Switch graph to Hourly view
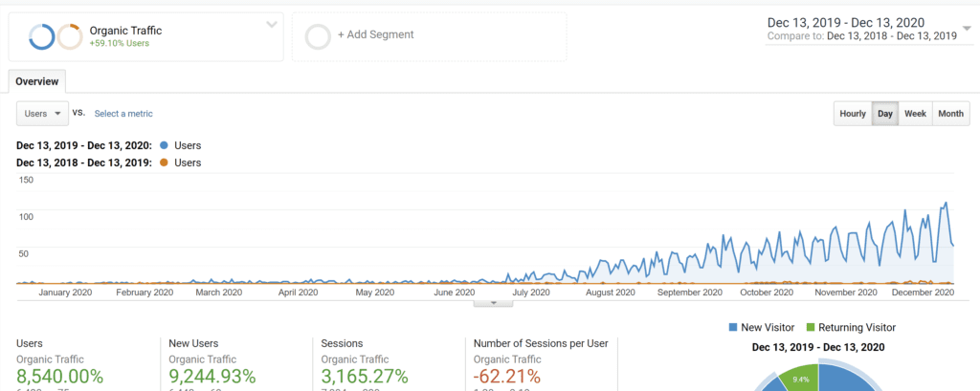Viewport: 980px width, 391px height. [853, 114]
